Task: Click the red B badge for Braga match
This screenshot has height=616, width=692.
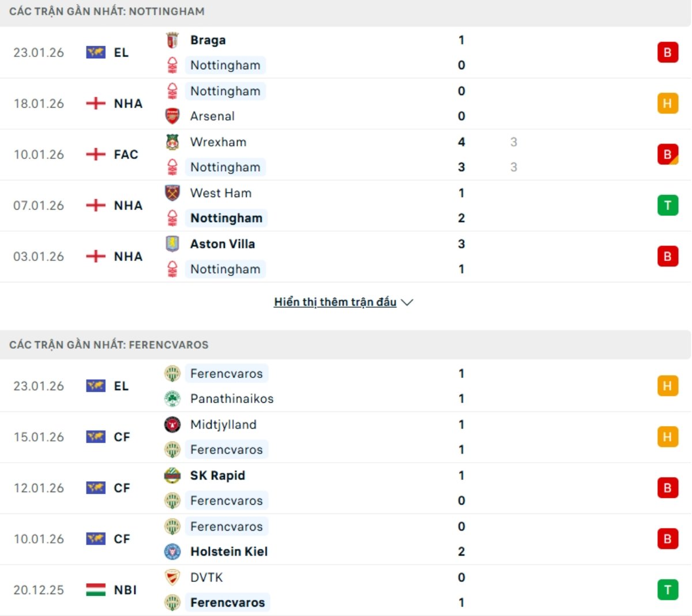Action: coord(667,52)
